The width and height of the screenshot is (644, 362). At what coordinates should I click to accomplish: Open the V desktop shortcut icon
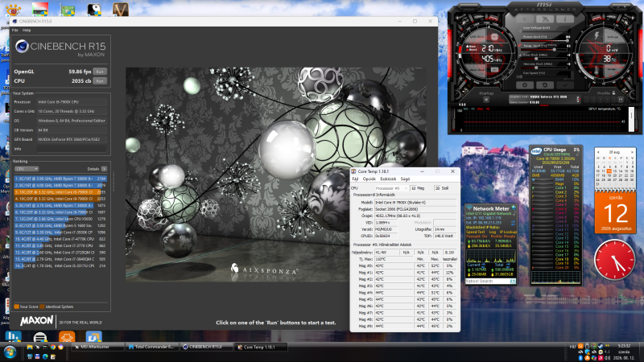[x=120, y=9]
